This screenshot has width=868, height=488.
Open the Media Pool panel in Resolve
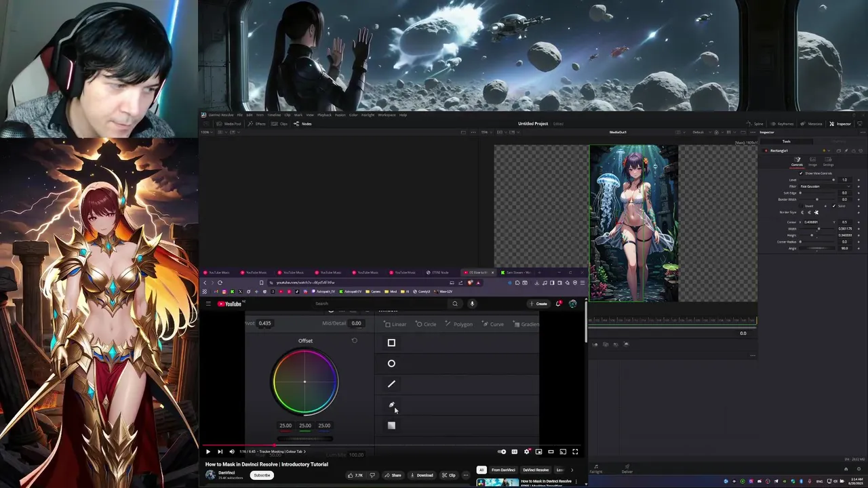[229, 124]
